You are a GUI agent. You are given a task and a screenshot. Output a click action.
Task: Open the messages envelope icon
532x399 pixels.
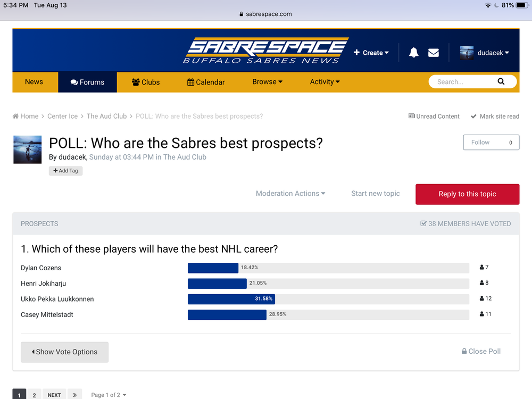pos(433,53)
